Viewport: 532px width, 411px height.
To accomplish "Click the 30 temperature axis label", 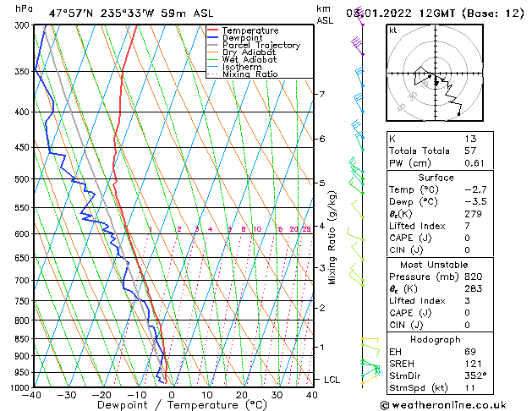I will tap(277, 395).
